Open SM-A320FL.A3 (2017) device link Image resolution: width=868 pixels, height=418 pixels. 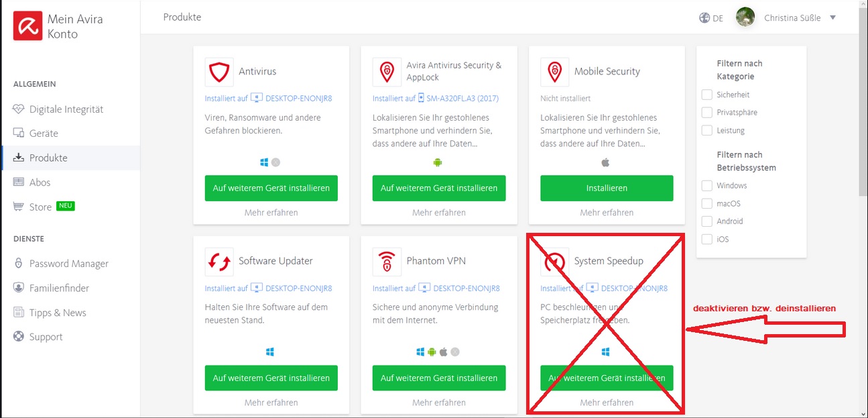[463, 98]
